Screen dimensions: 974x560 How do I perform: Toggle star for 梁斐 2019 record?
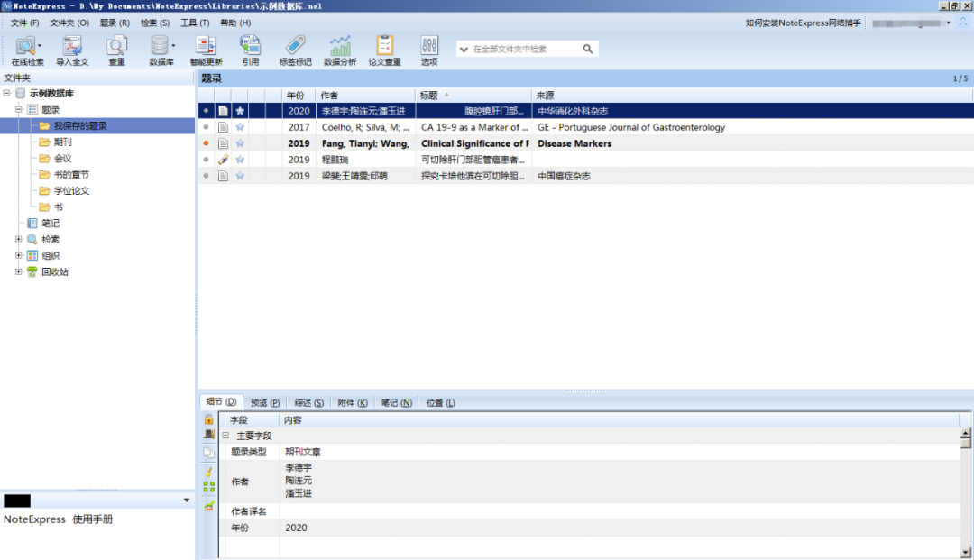240,176
